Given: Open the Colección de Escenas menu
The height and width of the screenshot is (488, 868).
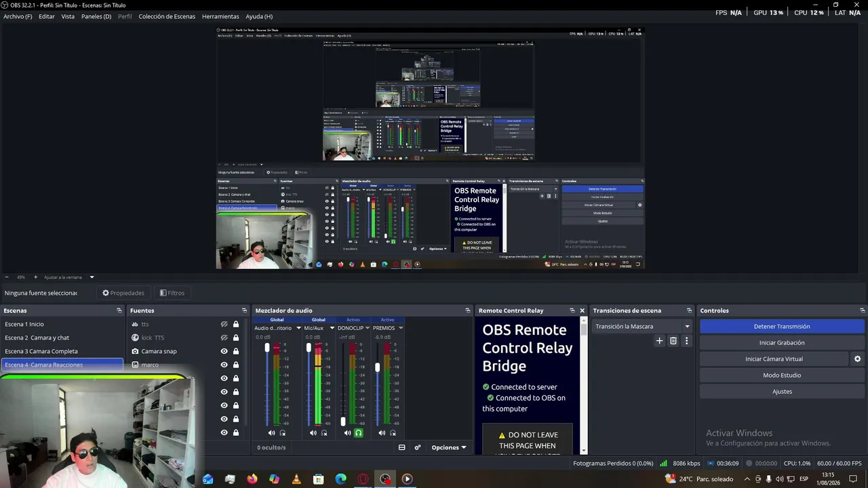Looking at the screenshot, I should pos(167,16).
